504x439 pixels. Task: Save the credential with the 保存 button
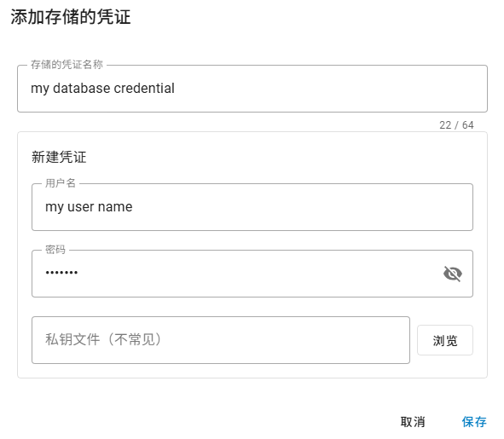tap(474, 422)
